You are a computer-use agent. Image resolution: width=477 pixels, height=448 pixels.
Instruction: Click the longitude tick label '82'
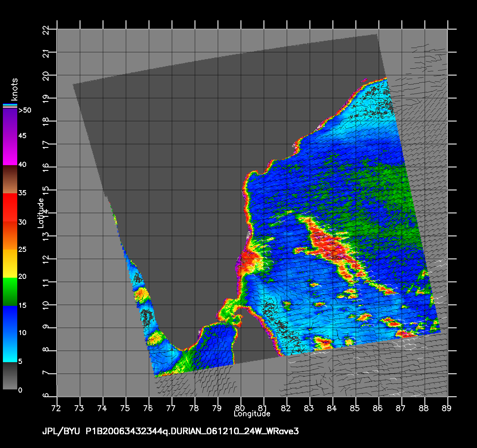click(x=286, y=408)
